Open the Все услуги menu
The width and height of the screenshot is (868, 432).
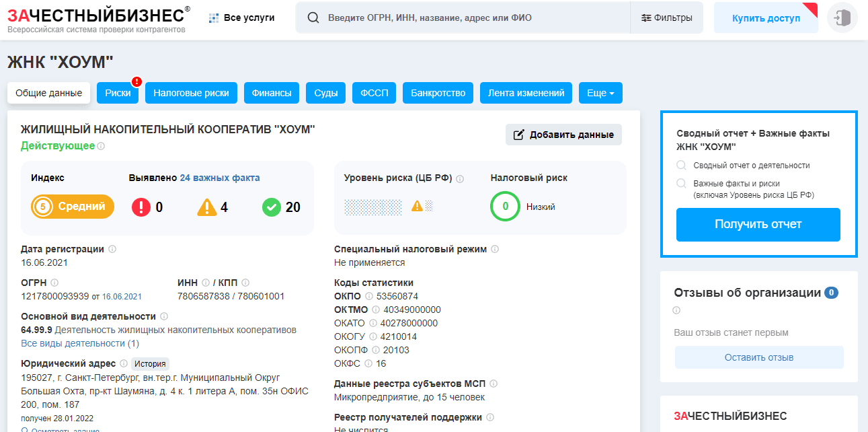coord(242,18)
